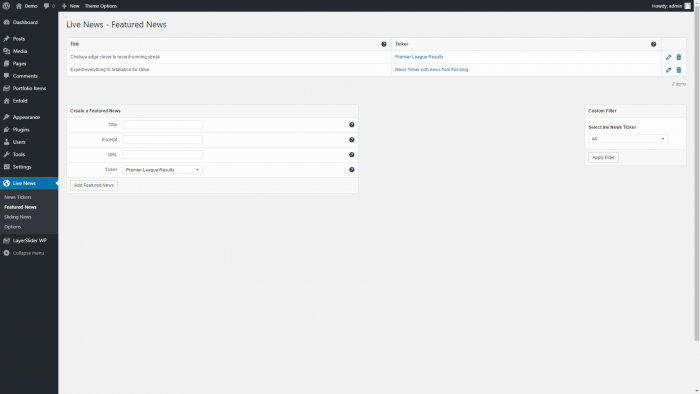
Task: Show help for the URL field
Action: 352,154
